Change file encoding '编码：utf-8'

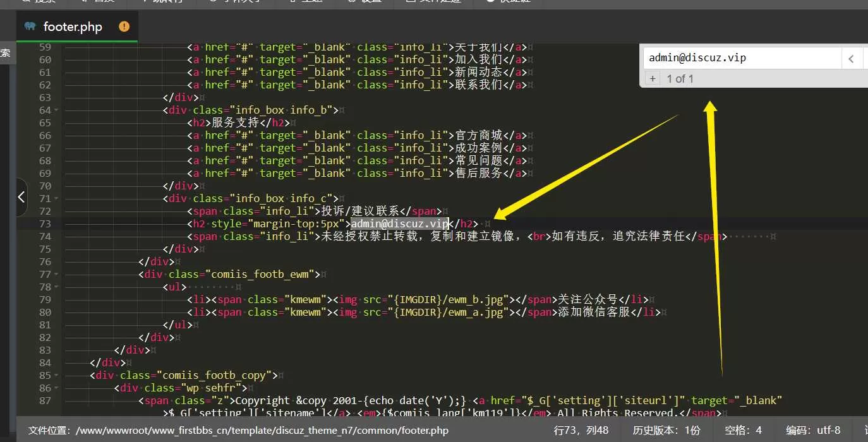[x=813, y=431]
